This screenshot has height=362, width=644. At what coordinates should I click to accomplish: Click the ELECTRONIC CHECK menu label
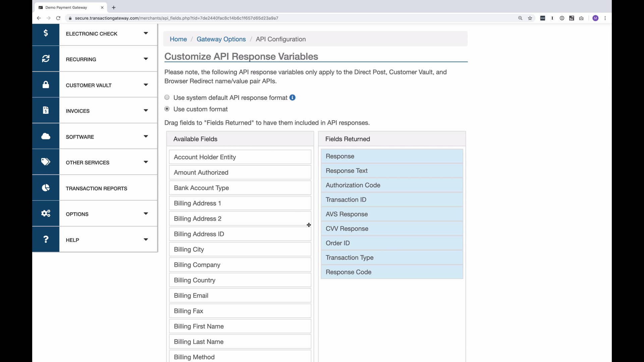[91, 34]
